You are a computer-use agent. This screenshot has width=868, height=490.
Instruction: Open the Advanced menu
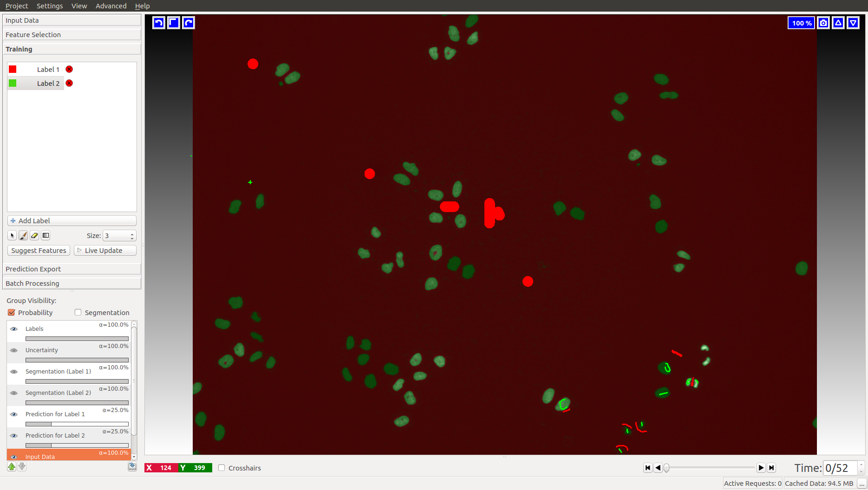point(111,6)
